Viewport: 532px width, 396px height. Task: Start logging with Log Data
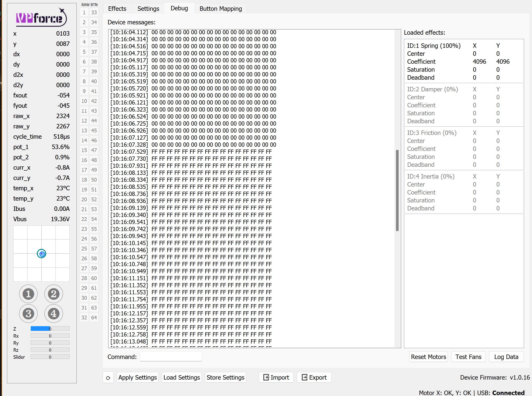pos(506,356)
